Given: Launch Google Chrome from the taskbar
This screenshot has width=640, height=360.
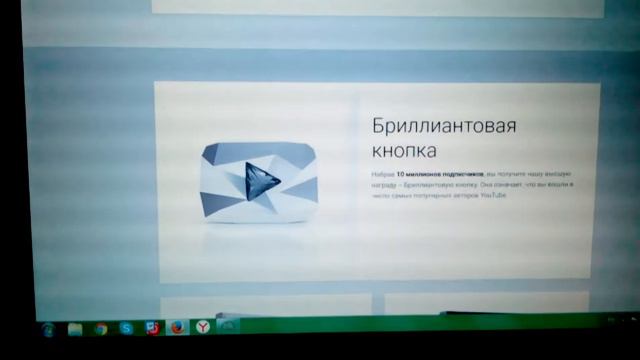Looking at the screenshot, I should tap(101, 329).
